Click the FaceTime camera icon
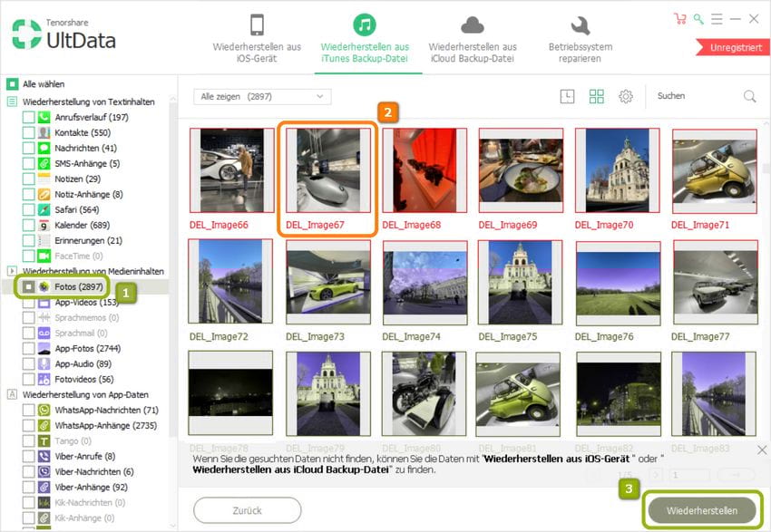Screen dimensions: 771x532 click(x=44, y=256)
